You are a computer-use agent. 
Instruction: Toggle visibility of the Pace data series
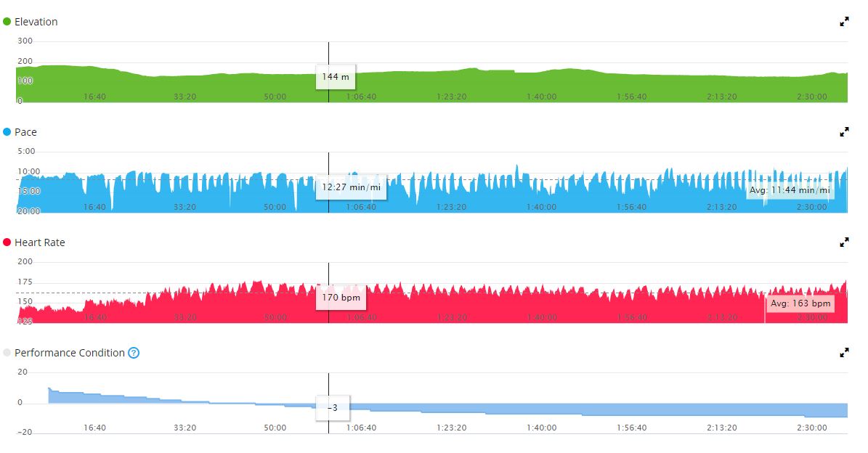click(7, 132)
